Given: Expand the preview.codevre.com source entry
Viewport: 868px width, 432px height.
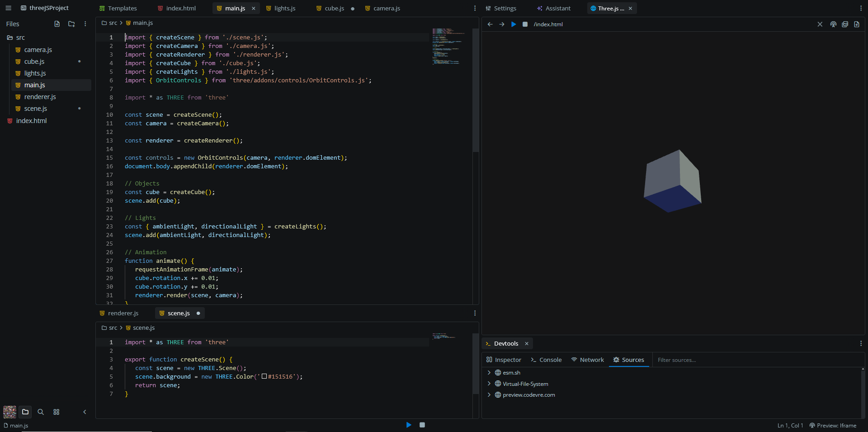Looking at the screenshot, I should pyautogui.click(x=489, y=395).
